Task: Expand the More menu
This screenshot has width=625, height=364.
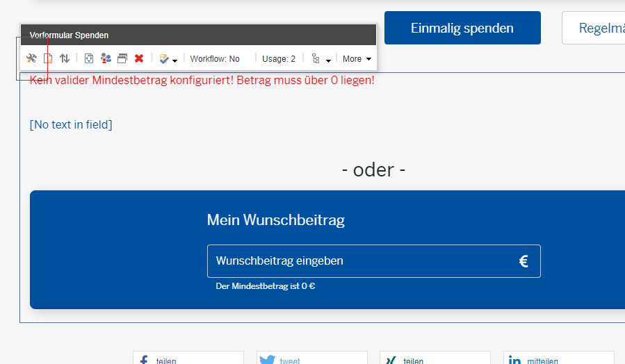Action: (x=357, y=59)
